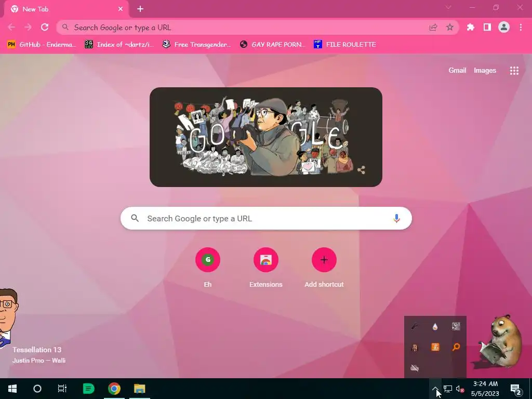The height and width of the screenshot is (399, 532).
Task: Click the Search Google or type a URL box
Action: tap(266, 219)
